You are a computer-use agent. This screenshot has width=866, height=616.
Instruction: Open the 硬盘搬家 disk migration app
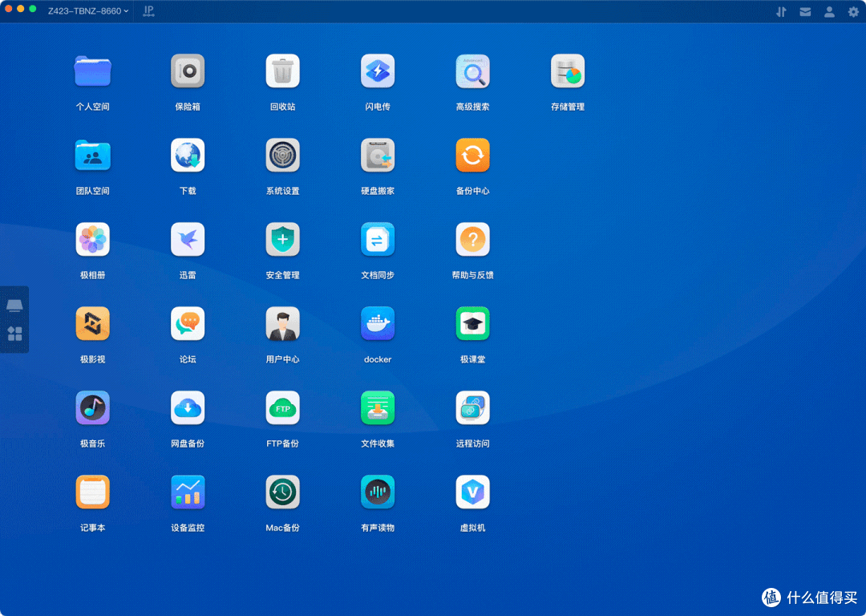[378, 156]
